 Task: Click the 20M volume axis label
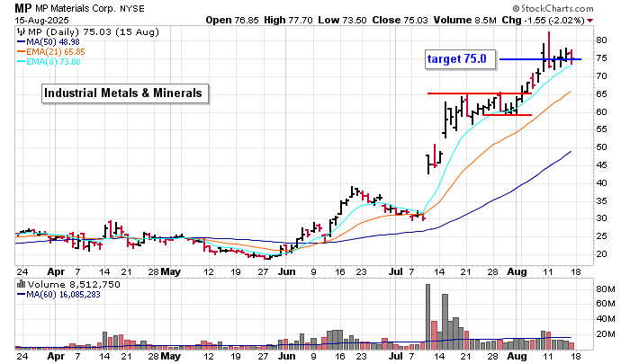(606, 334)
